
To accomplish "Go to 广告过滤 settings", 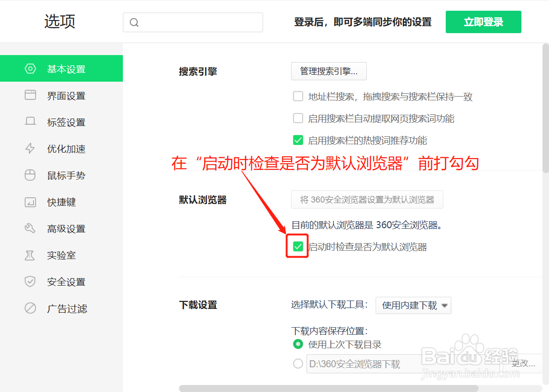I will click(x=61, y=308).
